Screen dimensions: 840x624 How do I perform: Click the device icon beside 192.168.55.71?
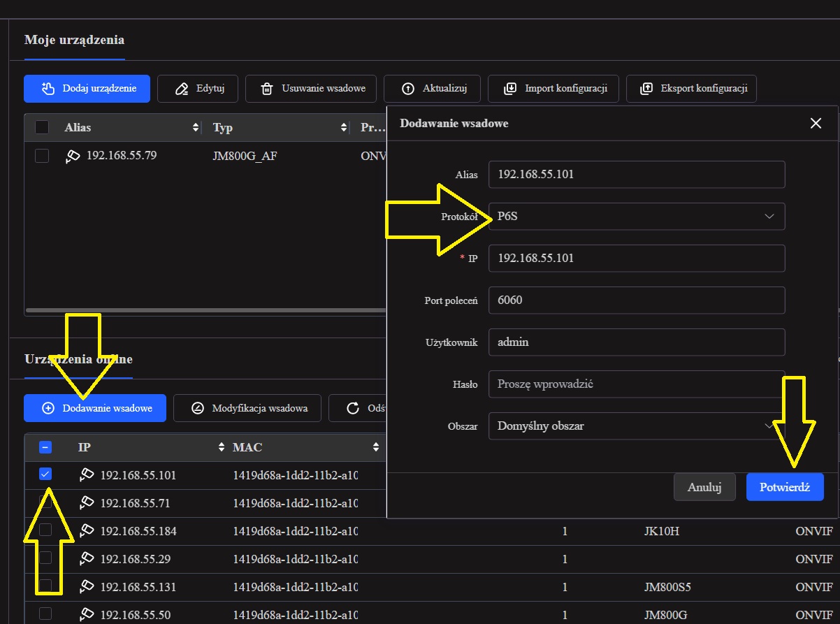click(x=87, y=503)
